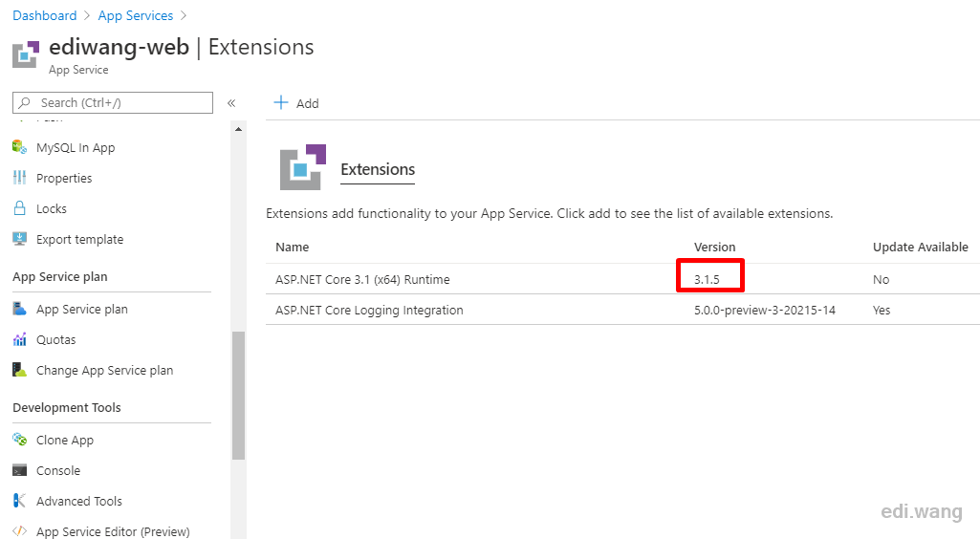Image resolution: width=980 pixels, height=539 pixels.
Task: Click the Clone App icon
Action: click(x=19, y=440)
